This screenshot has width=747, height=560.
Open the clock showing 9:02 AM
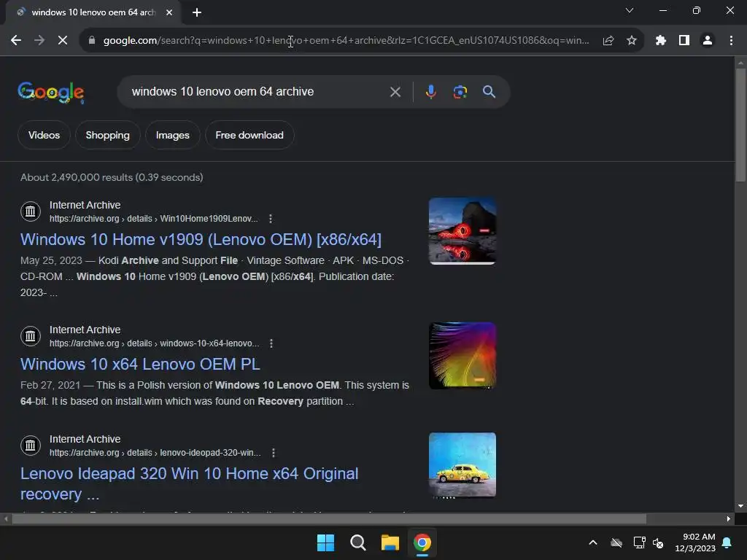coord(695,542)
